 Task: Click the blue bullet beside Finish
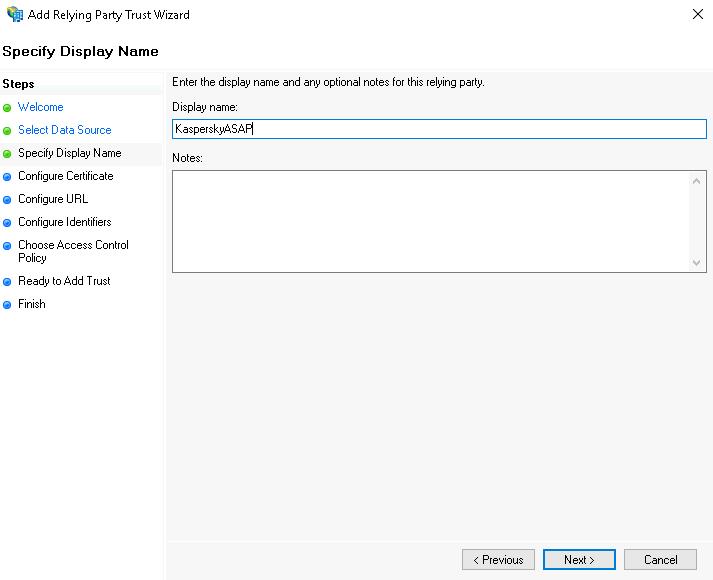[x=7, y=305]
